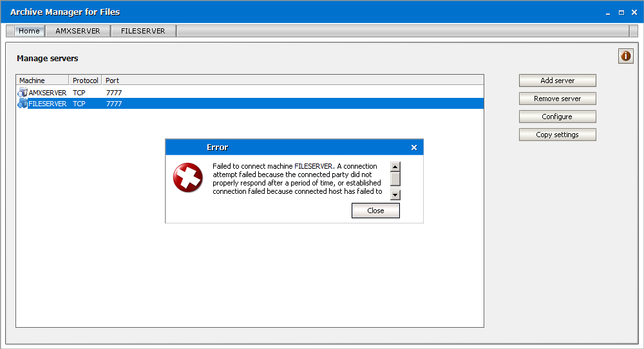Click the Add server button

[557, 80]
